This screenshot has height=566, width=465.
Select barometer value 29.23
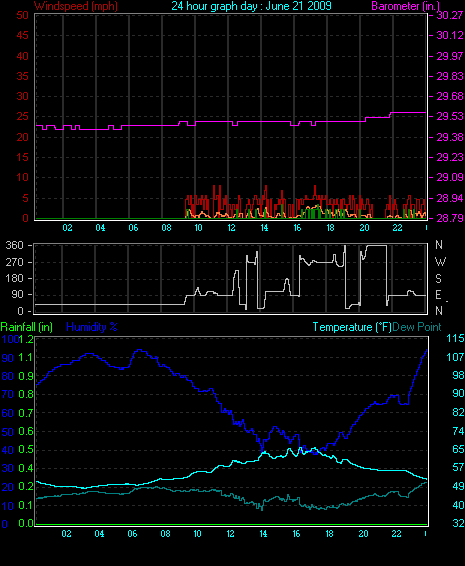449,157
